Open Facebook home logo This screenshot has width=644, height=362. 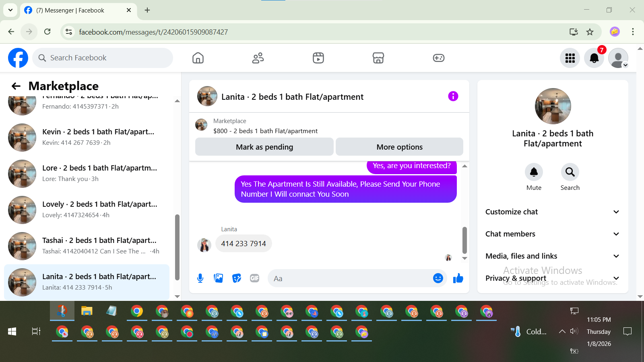point(18,58)
